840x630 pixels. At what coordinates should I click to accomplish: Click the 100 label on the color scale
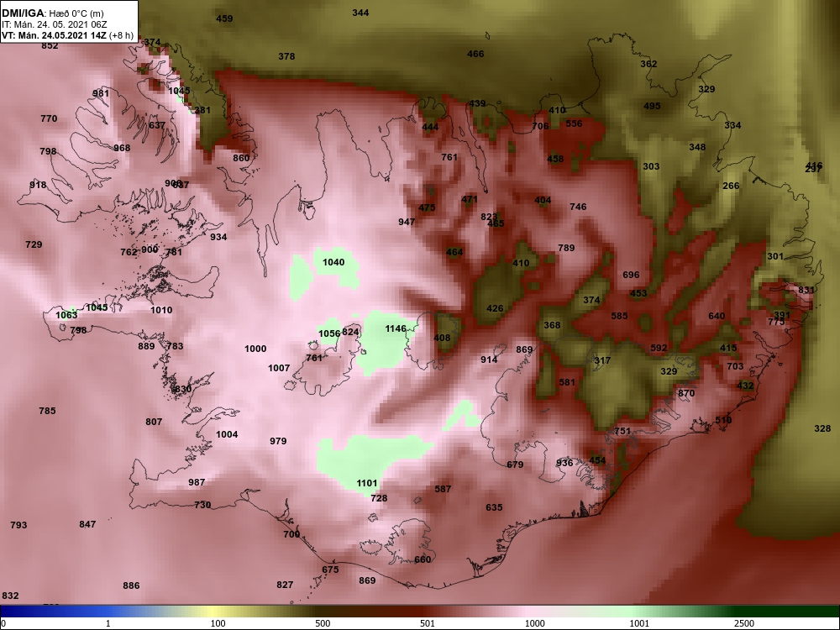(x=218, y=623)
